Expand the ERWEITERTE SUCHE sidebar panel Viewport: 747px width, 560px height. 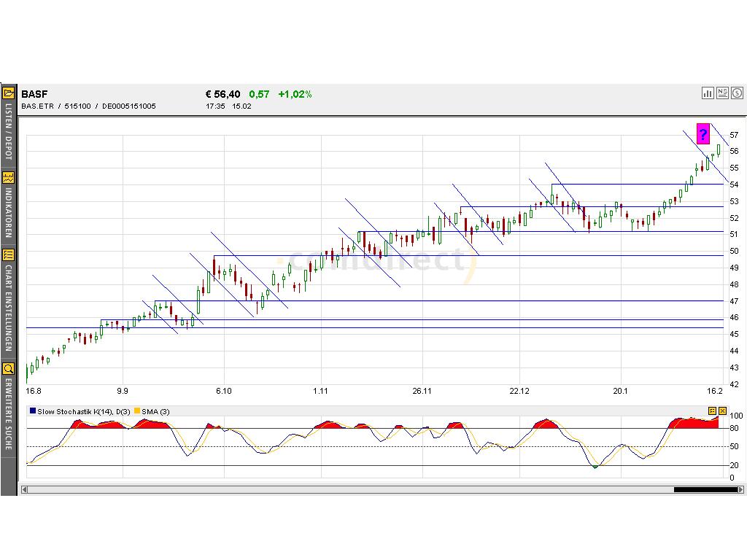click(9, 413)
